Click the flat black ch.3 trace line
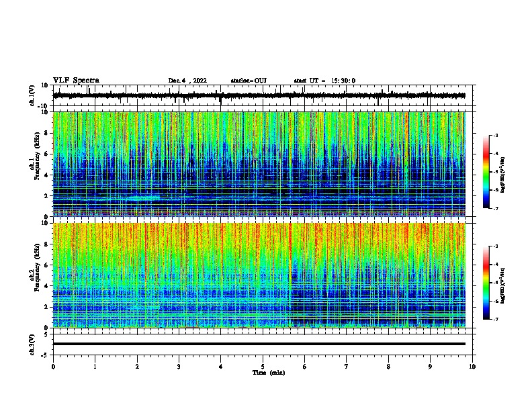The image size is (532, 411). (259, 344)
